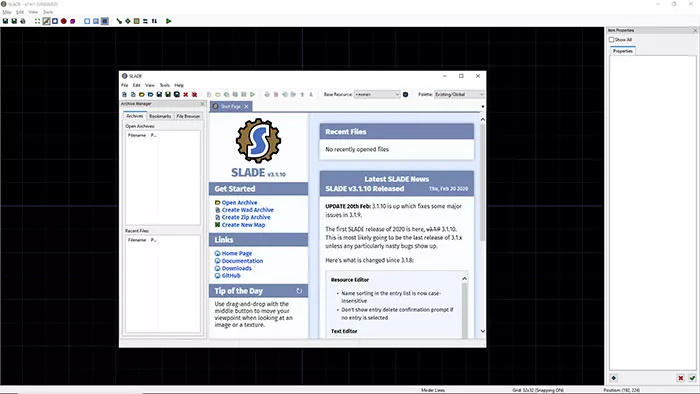Close the Item Properties panel
Image resolution: width=700 pixels, height=394 pixels.
pyautogui.click(x=695, y=30)
